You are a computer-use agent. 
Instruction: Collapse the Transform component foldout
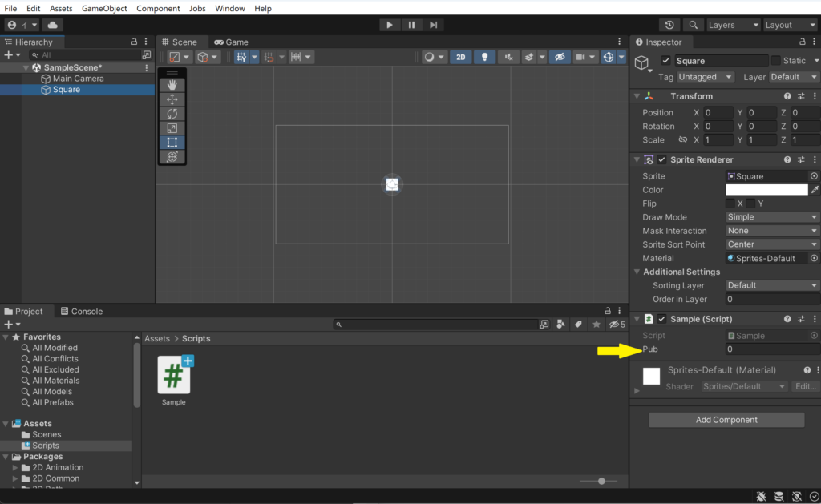tap(637, 96)
